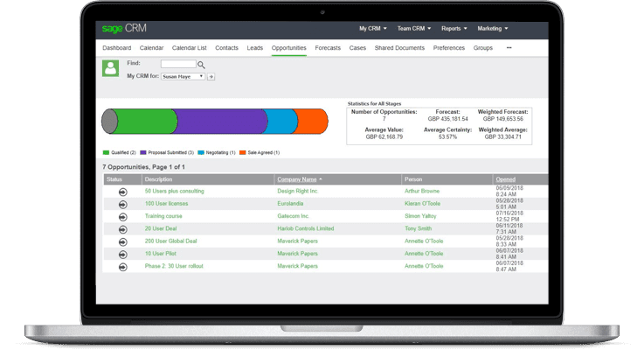Click status icon for Training course row

tap(121, 215)
